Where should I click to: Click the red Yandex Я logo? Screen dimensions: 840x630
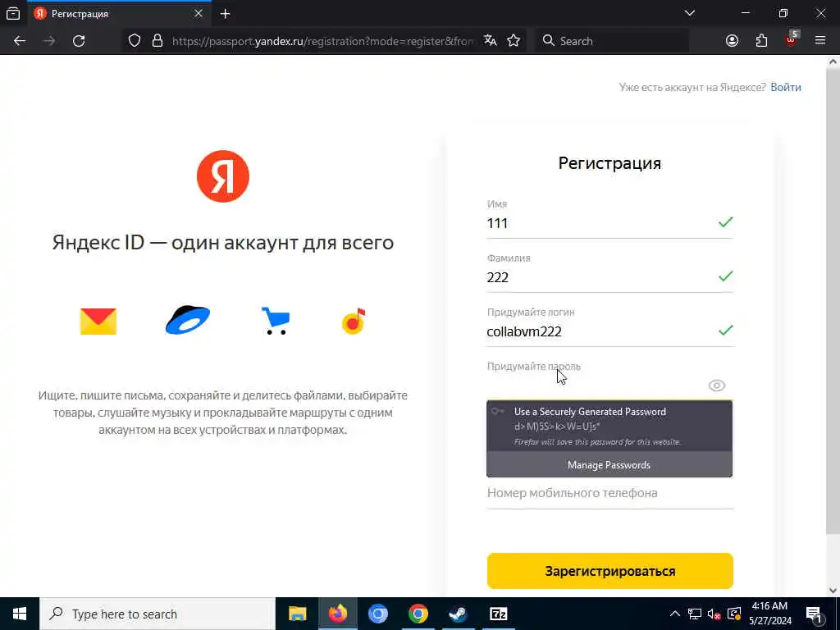click(x=223, y=176)
